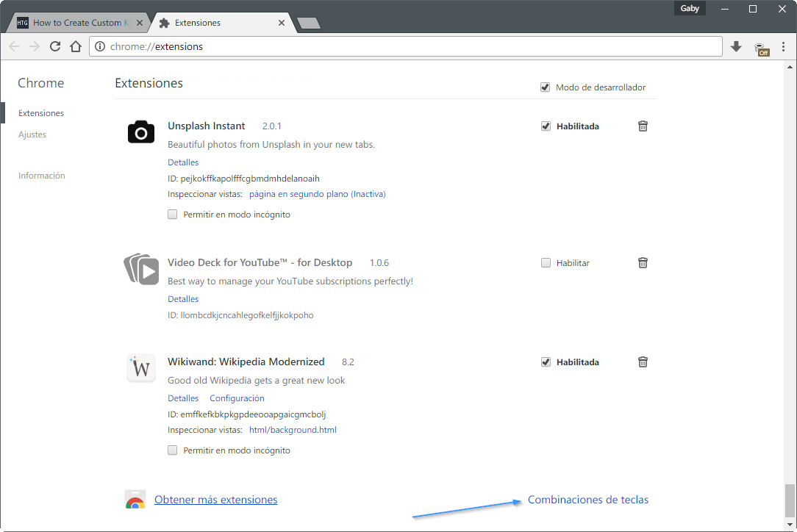Click the Unsplash Instant title
Image resolution: width=797 pixels, height=532 pixels.
207,126
